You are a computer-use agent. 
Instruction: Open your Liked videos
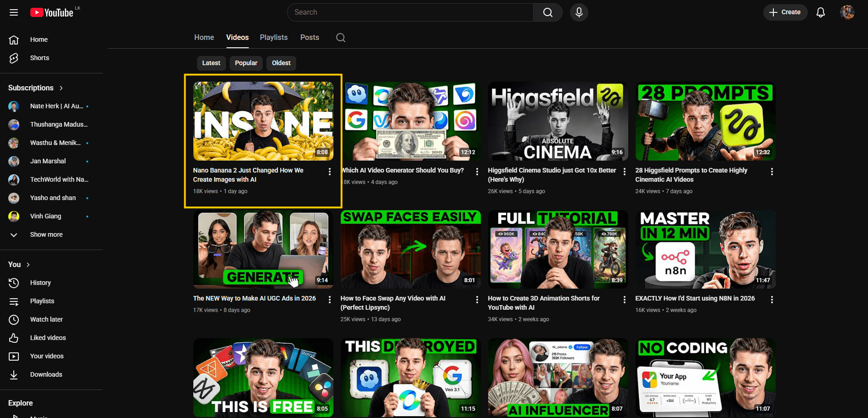[x=47, y=338]
